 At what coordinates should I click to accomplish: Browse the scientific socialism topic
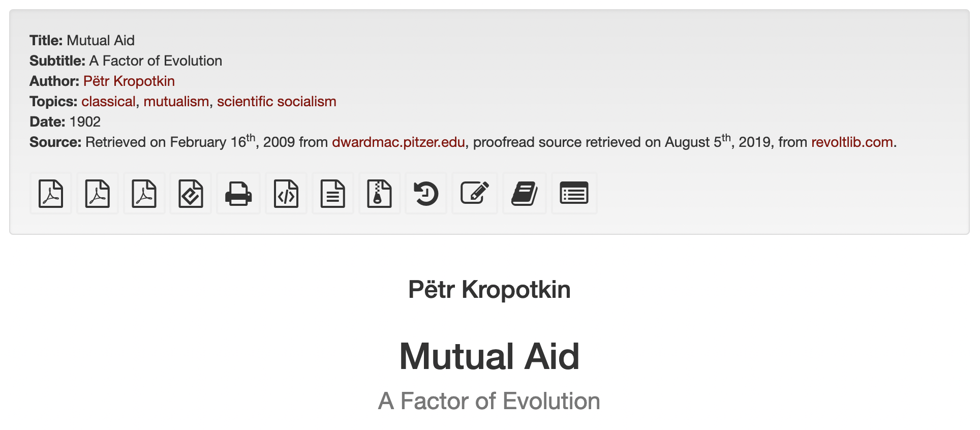(x=277, y=102)
